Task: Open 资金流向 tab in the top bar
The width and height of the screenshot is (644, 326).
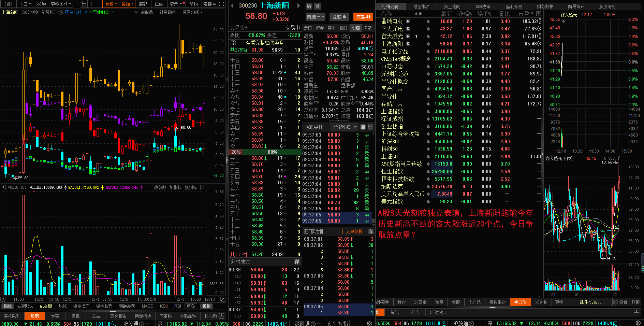Action: click(x=452, y=6)
